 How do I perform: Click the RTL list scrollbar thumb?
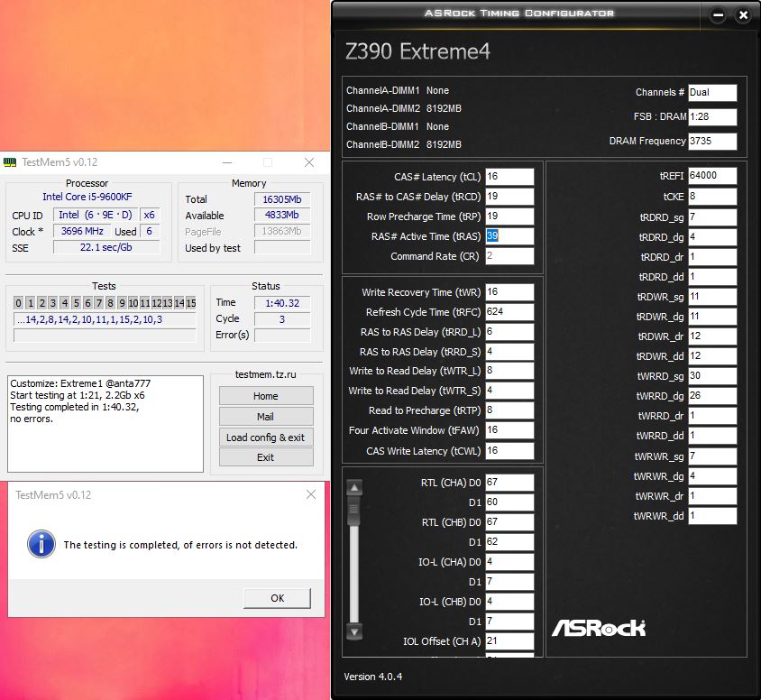click(x=354, y=511)
